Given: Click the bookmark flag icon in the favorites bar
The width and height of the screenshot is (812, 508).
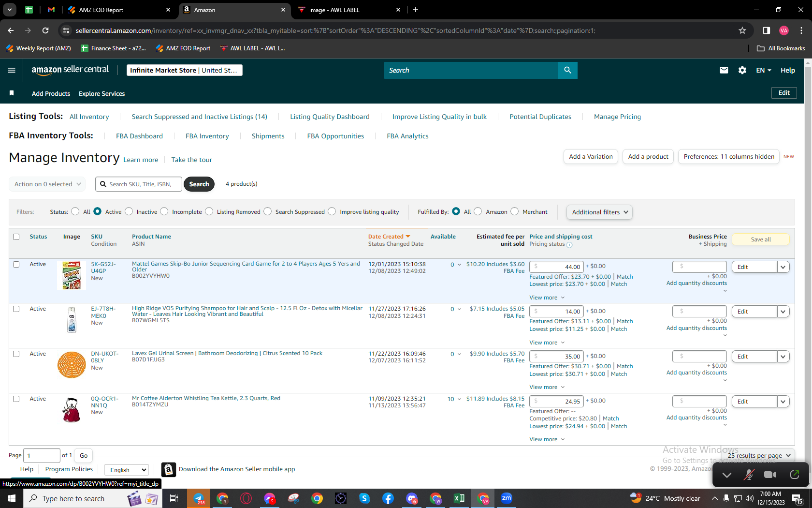Looking at the screenshot, I should pyautogui.click(x=12, y=93).
